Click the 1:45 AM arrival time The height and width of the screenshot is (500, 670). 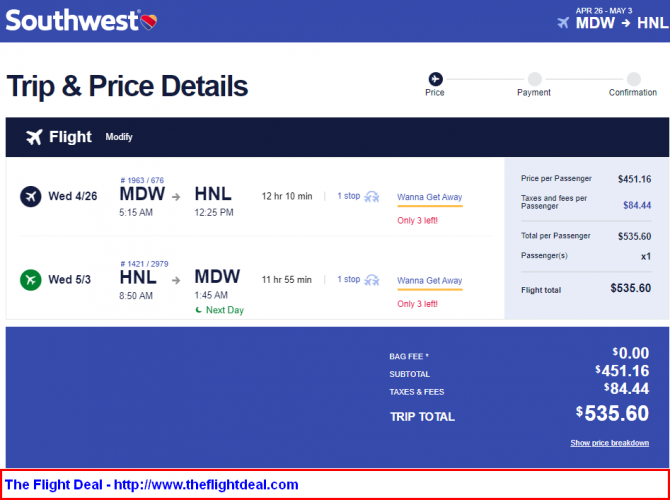pyautogui.click(x=211, y=295)
